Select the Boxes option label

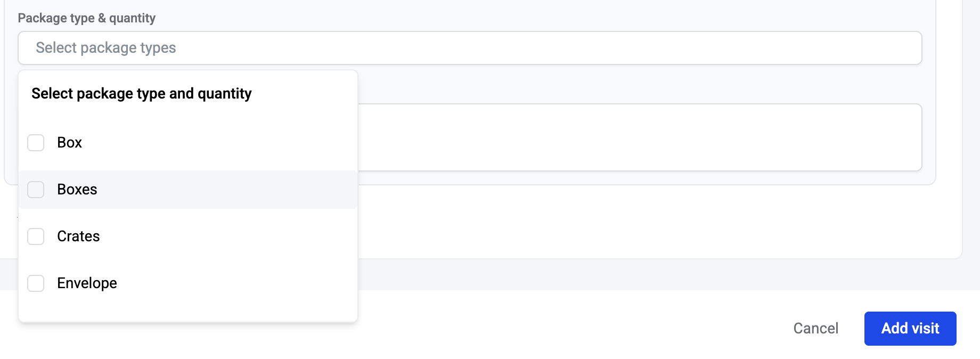click(77, 190)
